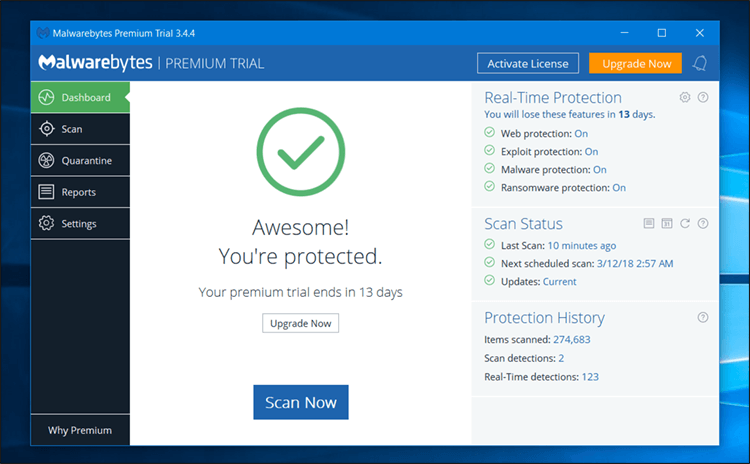The height and width of the screenshot is (464, 750).
Task: Click the Activate License button
Action: [x=528, y=64]
